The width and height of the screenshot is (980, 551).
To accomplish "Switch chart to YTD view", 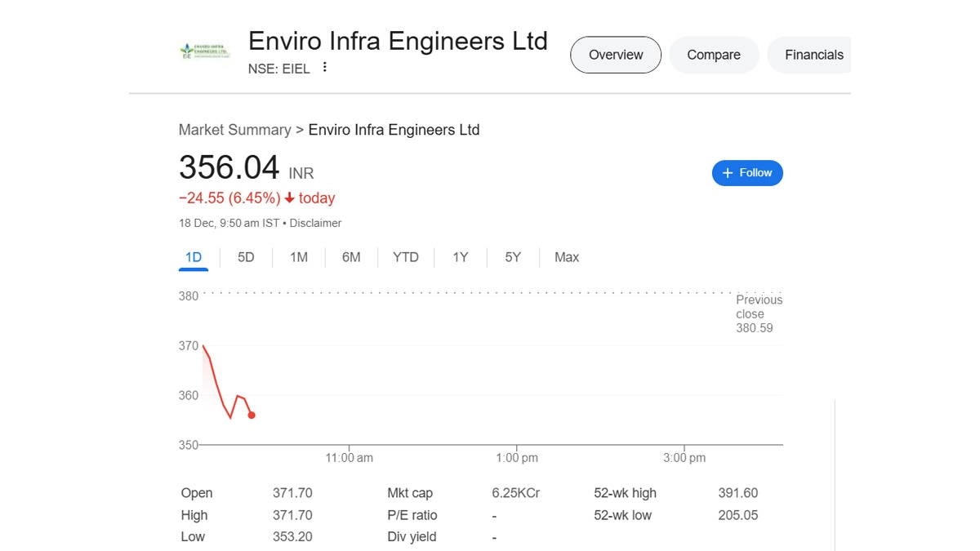I will (x=405, y=257).
